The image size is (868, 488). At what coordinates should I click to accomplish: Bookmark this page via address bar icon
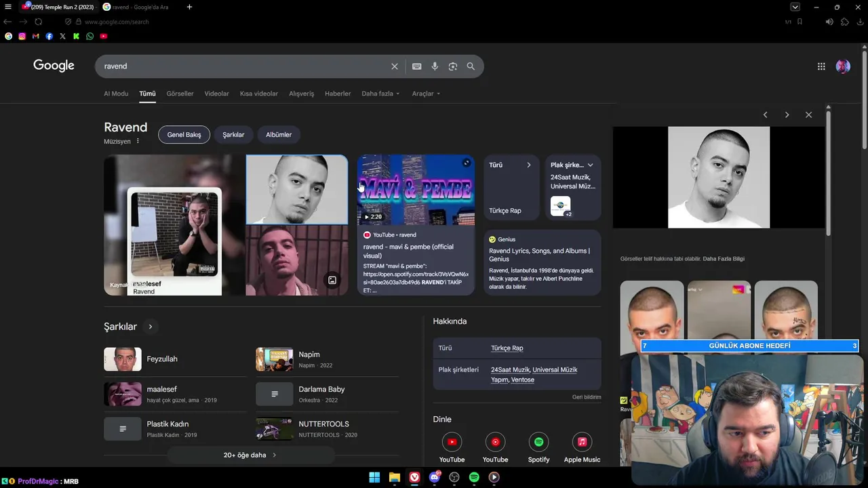tap(800, 22)
